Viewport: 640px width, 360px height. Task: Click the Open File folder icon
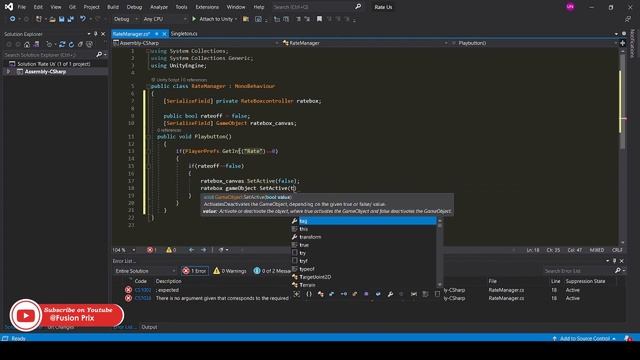[52, 19]
